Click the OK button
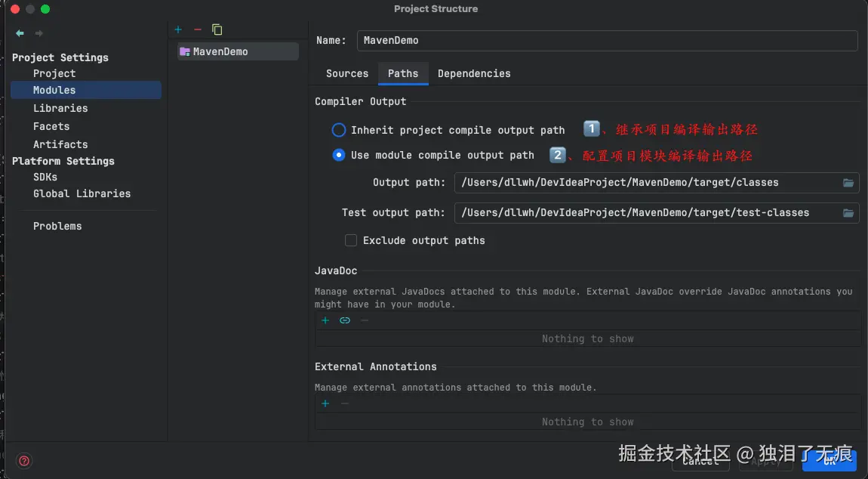Viewport: 868px width, 479px height. 830,461
